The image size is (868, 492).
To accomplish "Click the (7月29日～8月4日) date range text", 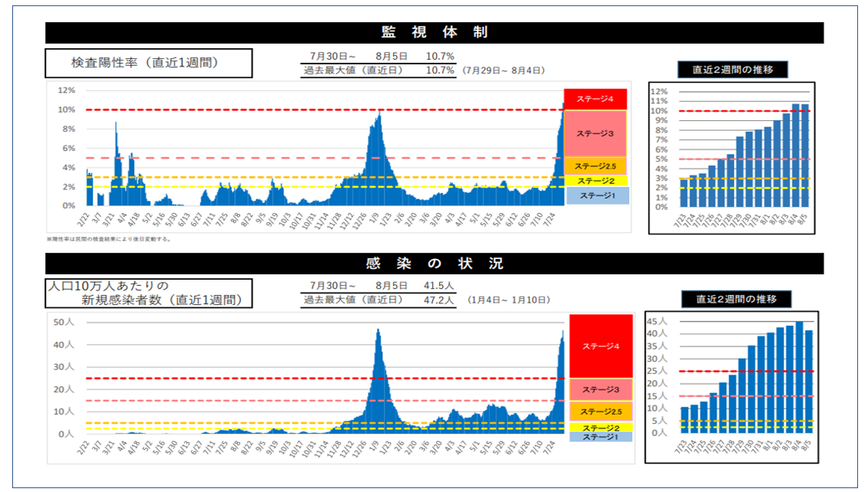I will click(x=503, y=70).
